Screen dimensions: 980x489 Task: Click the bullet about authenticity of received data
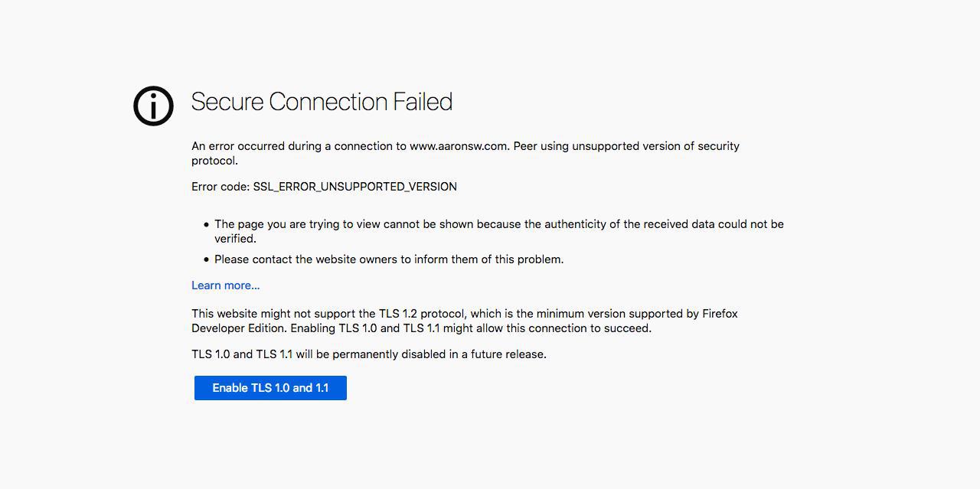(x=499, y=231)
